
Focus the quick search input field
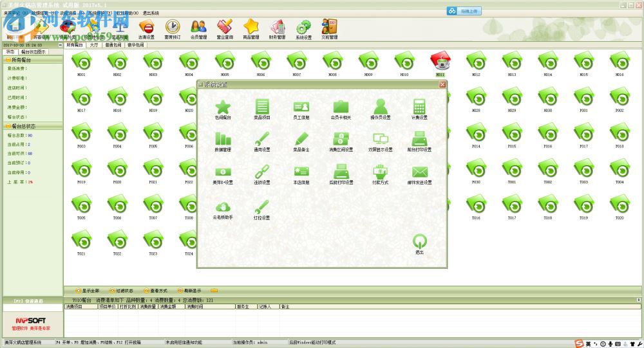33,307
